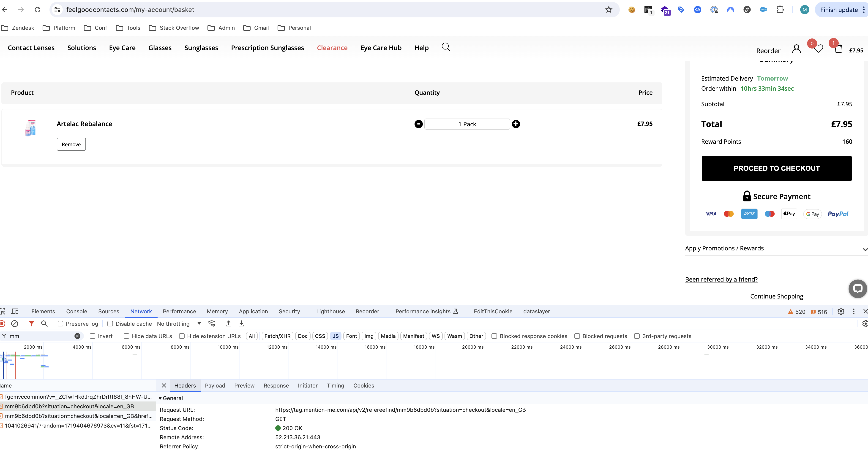Open the Sunglasses menu
This screenshot has width=868, height=450.
(x=201, y=47)
